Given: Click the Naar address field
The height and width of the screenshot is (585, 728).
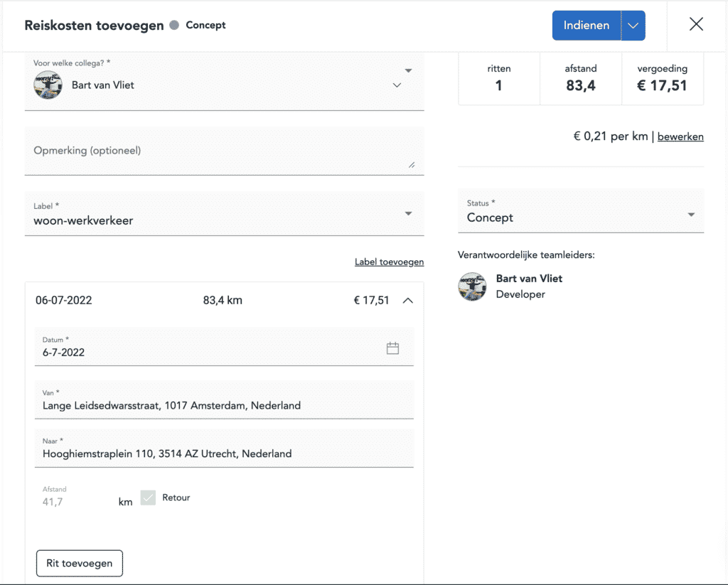Looking at the screenshot, I should (224, 453).
